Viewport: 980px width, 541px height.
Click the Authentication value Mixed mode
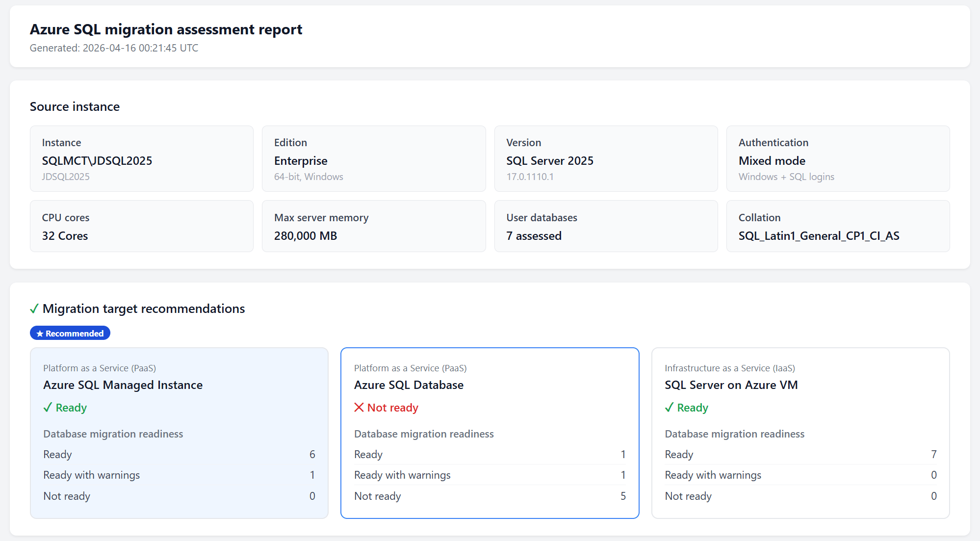[x=772, y=161]
